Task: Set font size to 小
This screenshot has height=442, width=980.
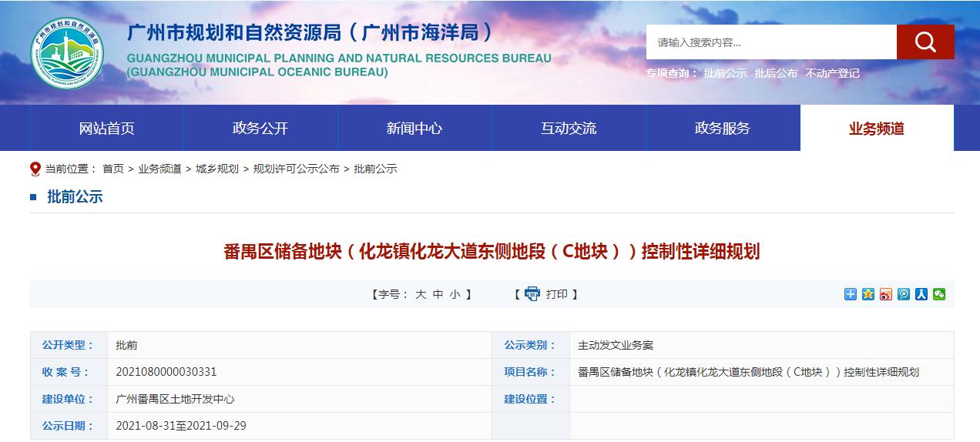Action: (x=456, y=294)
